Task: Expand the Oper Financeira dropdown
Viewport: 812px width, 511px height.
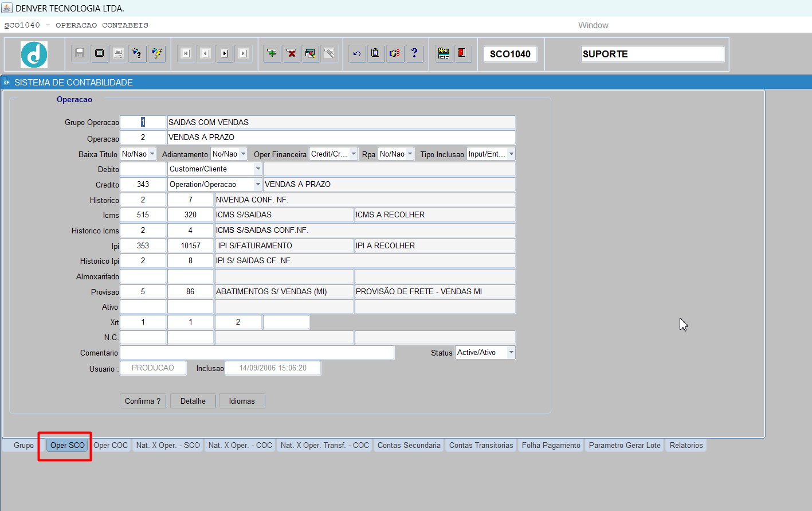Action: (354, 154)
